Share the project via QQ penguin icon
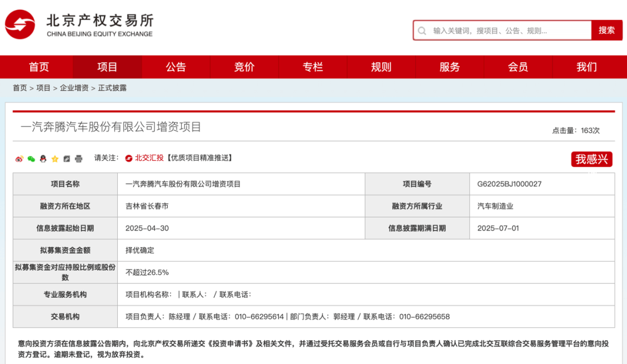The width and height of the screenshot is (627, 364). click(43, 159)
